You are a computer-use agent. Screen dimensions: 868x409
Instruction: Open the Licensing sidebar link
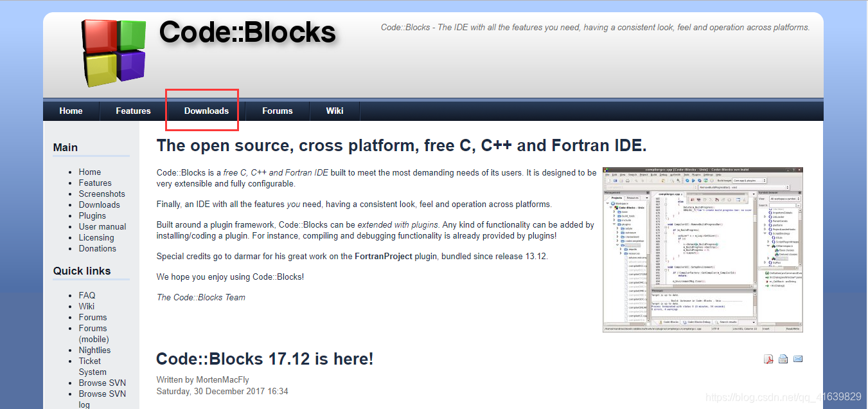96,237
